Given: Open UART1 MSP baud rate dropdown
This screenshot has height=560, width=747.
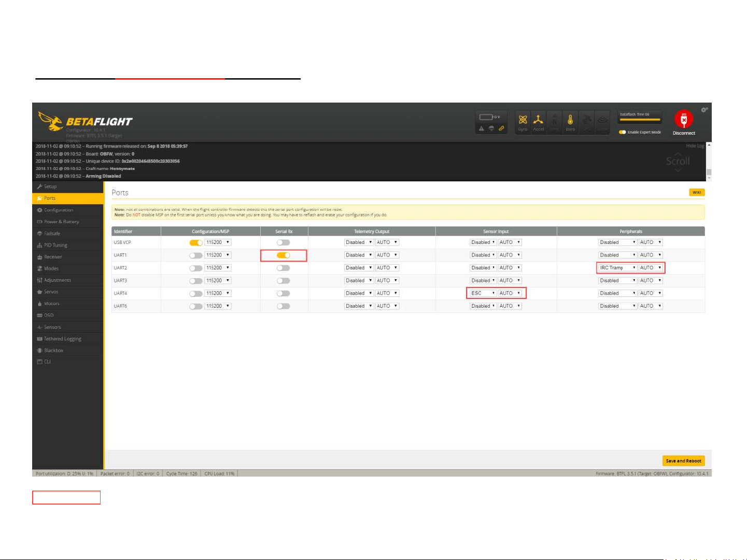Looking at the screenshot, I should tap(218, 255).
